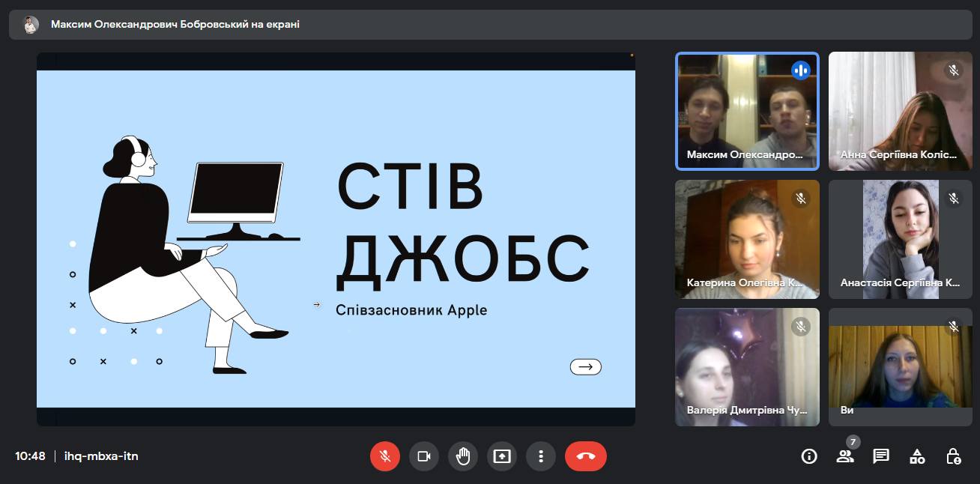Open the three-dot more options menu

[x=541, y=456]
